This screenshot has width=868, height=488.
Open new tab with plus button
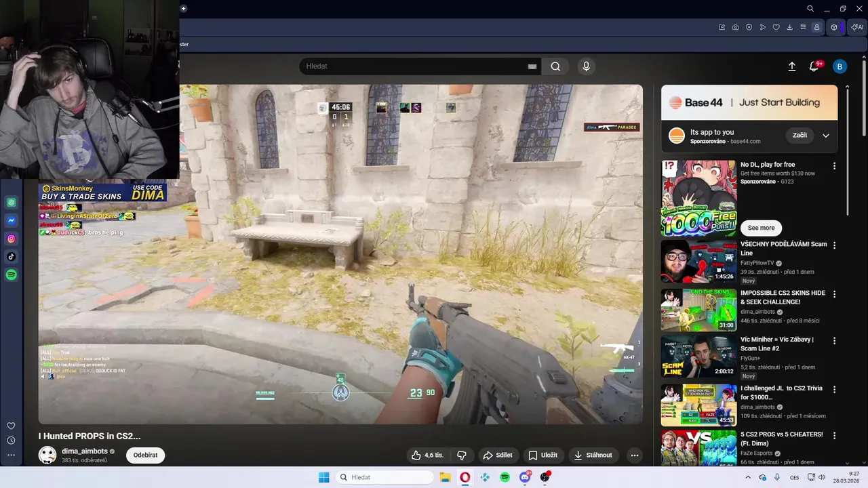click(183, 9)
